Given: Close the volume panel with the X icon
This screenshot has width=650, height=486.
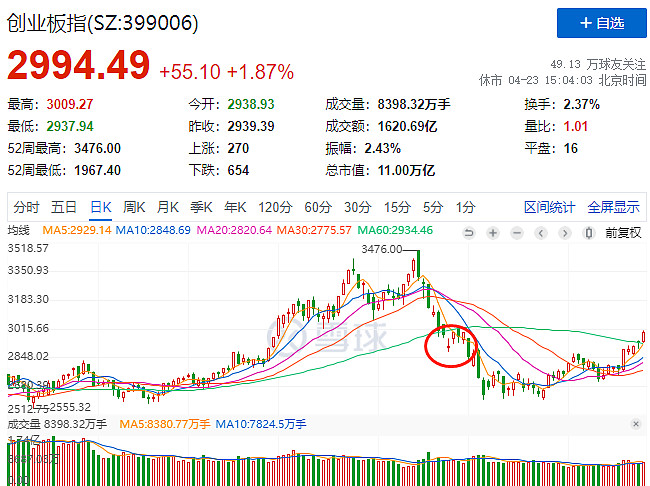Looking at the screenshot, I should coord(635,424).
